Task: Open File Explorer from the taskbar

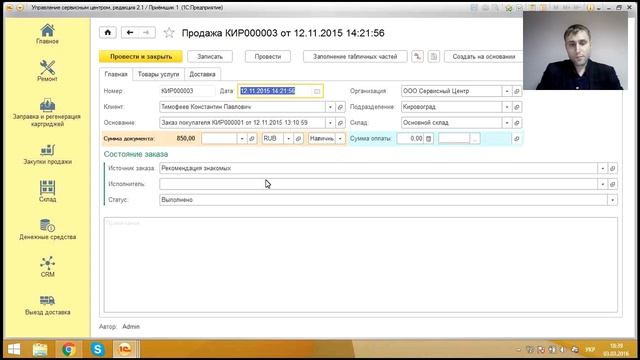Action: click(40, 349)
